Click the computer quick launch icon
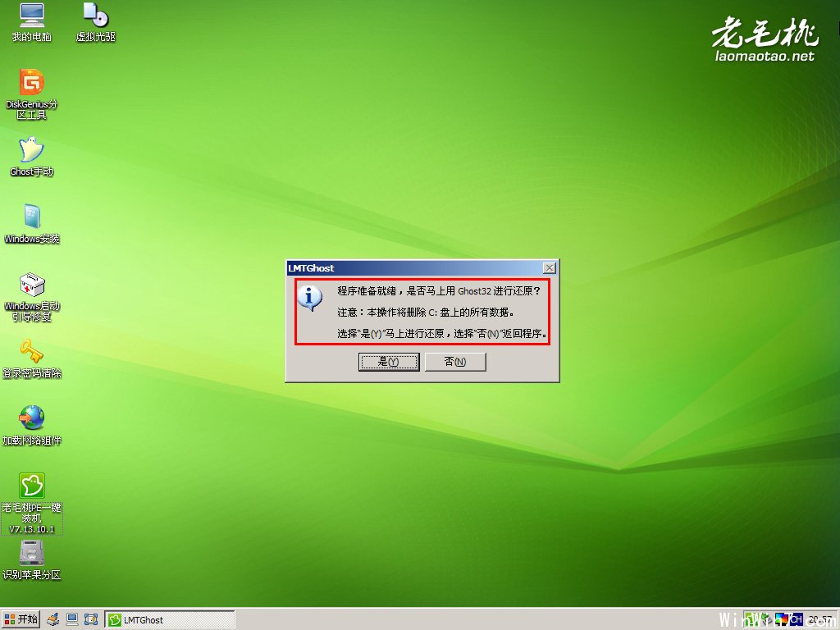 click(71, 619)
